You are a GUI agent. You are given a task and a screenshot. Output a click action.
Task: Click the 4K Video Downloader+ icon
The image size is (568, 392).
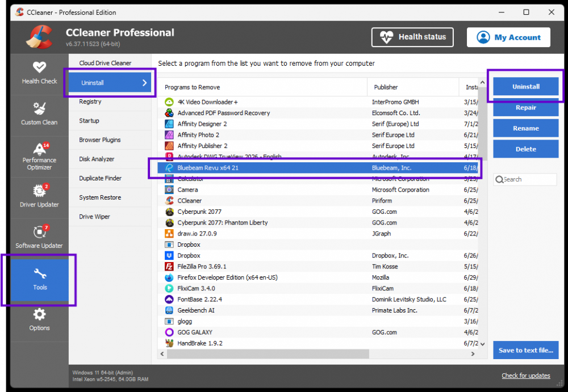[x=169, y=102]
